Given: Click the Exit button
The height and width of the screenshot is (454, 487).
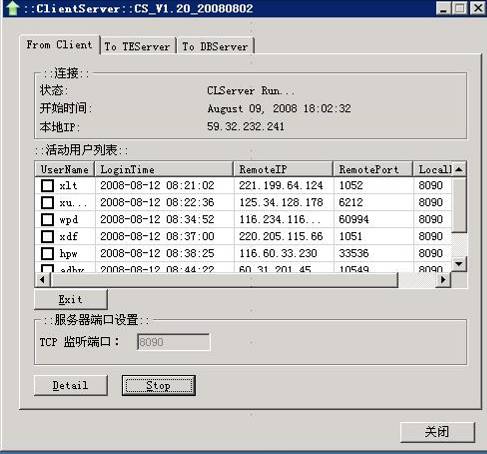Looking at the screenshot, I should pyautogui.click(x=71, y=299).
